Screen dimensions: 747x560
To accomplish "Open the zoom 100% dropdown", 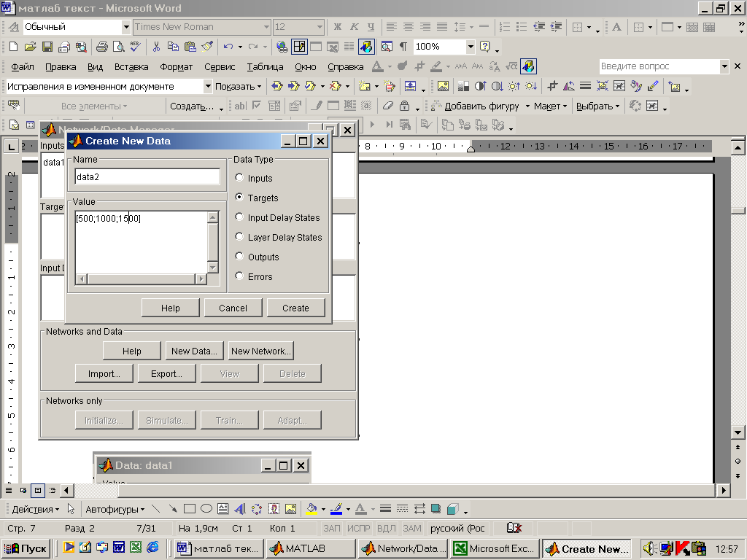I will pos(471,47).
